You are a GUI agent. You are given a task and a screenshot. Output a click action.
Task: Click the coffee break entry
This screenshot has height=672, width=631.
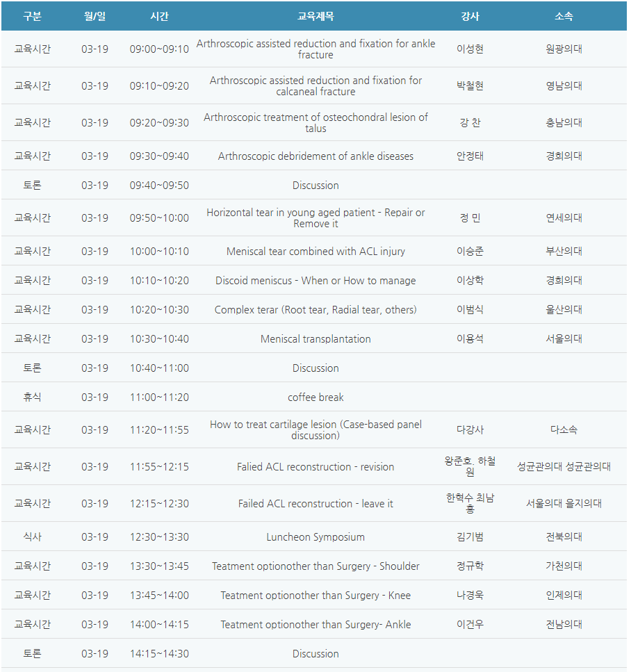tap(315, 397)
